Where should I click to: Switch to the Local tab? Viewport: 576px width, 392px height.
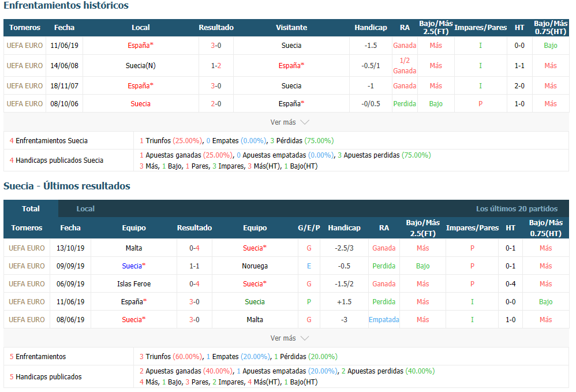(x=85, y=208)
